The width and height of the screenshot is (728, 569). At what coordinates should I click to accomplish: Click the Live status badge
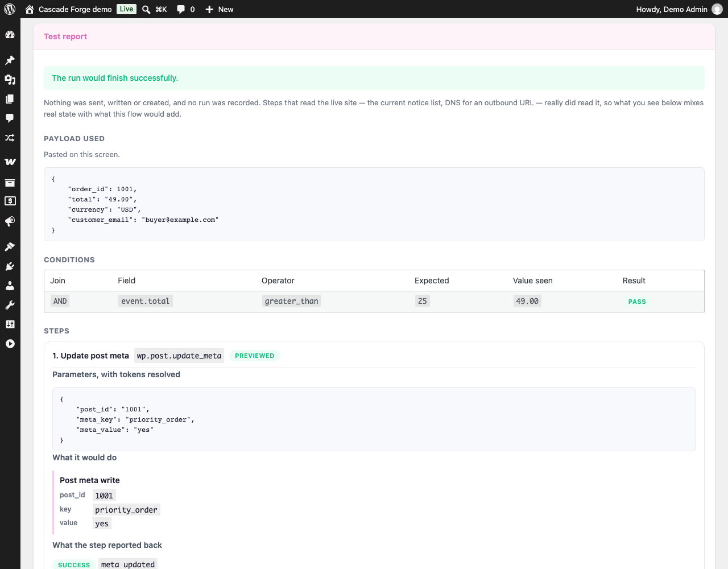(126, 9)
